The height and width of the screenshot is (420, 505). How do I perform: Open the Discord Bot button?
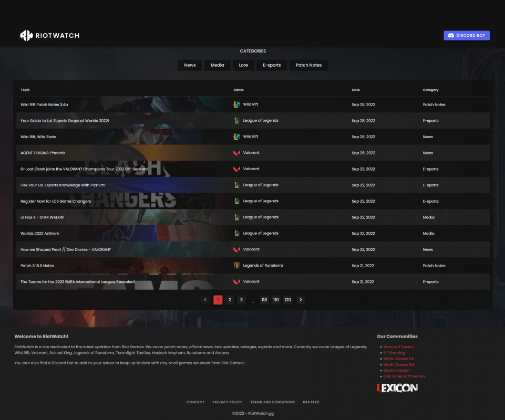pyautogui.click(x=466, y=35)
